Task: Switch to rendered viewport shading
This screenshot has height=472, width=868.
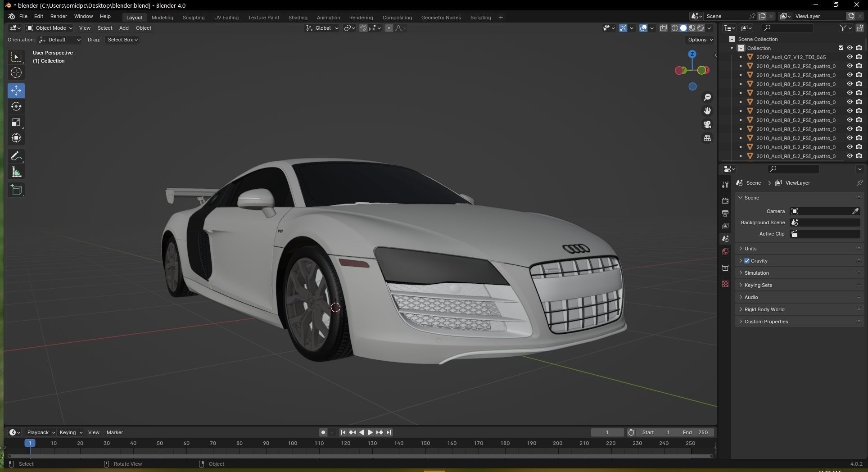Action: [x=701, y=28]
